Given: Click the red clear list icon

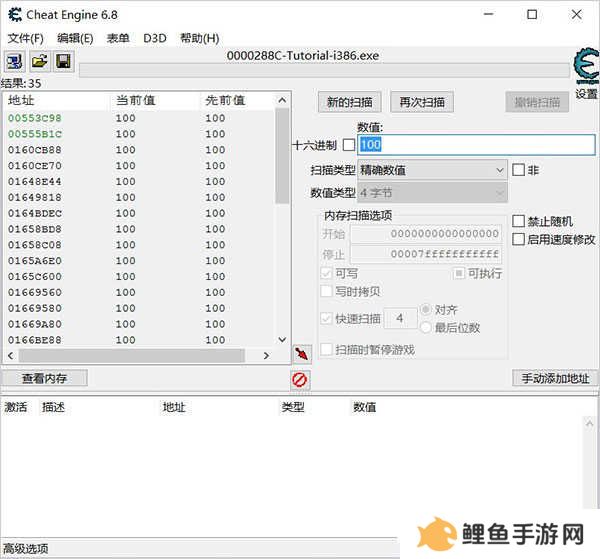Looking at the screenshot, I should click(x=300, y=380).
